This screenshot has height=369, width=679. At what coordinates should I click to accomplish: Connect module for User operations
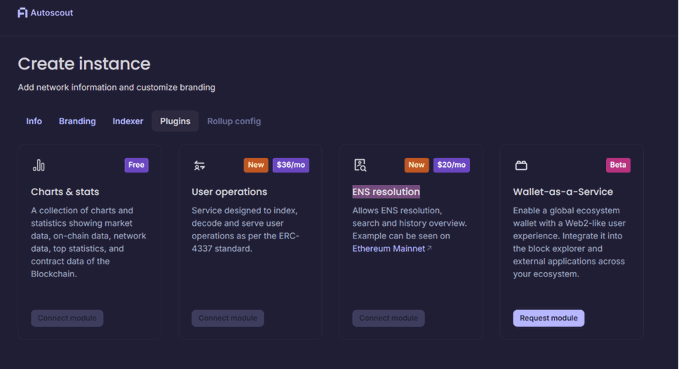228,318
